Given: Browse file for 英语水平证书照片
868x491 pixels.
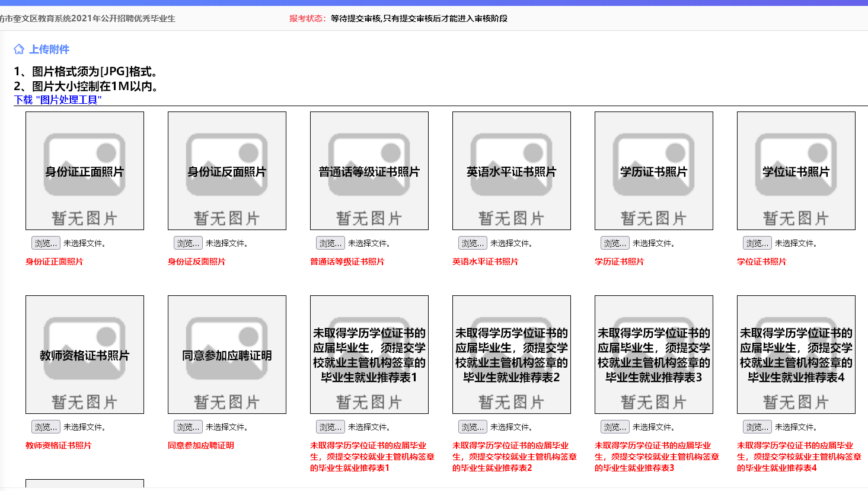Looking at the screenshot, I should (473, 243).
